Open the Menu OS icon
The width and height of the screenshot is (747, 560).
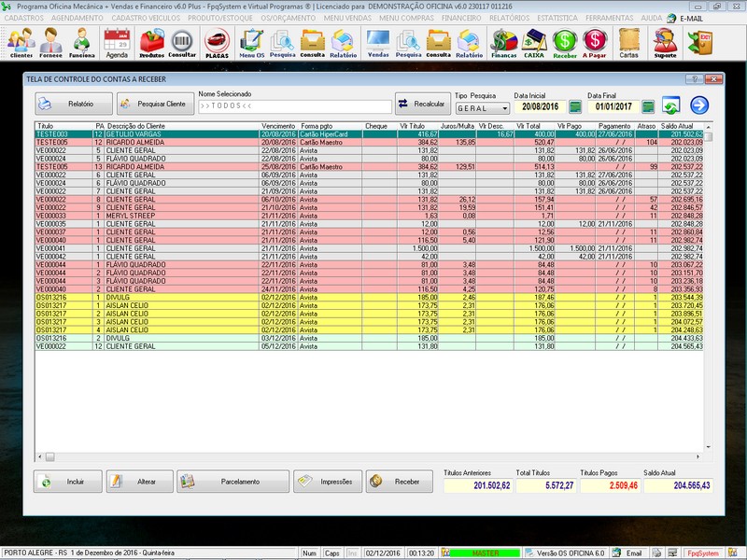(x=251, y=43)
